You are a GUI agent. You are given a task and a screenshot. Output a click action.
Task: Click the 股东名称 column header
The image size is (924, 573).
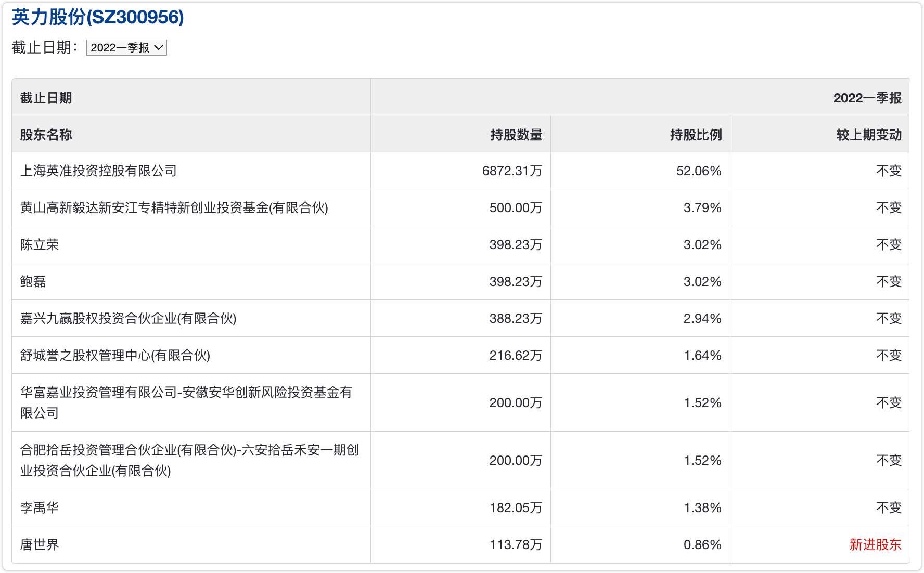pyautogui.click(x=46, y=135)
